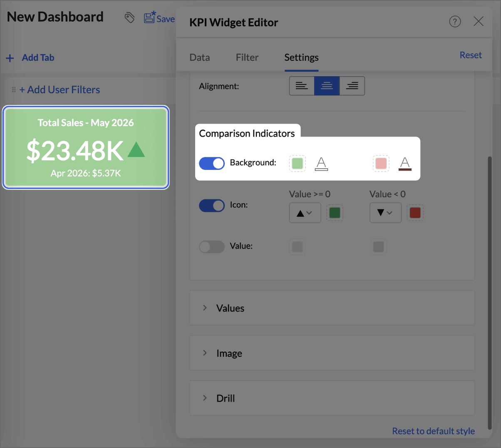Screen dimensions: 501x448
Task: Select left alignment
Action: click(302, 86)
